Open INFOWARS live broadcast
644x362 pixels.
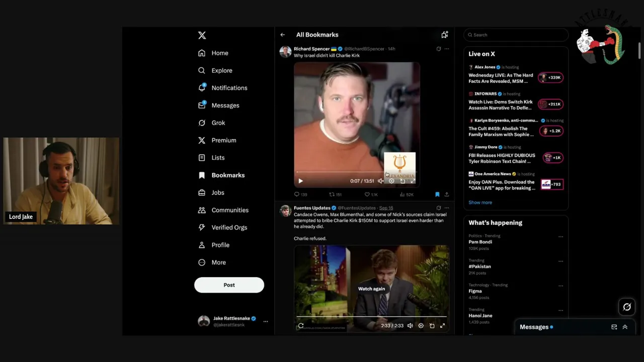pos(516,101)
